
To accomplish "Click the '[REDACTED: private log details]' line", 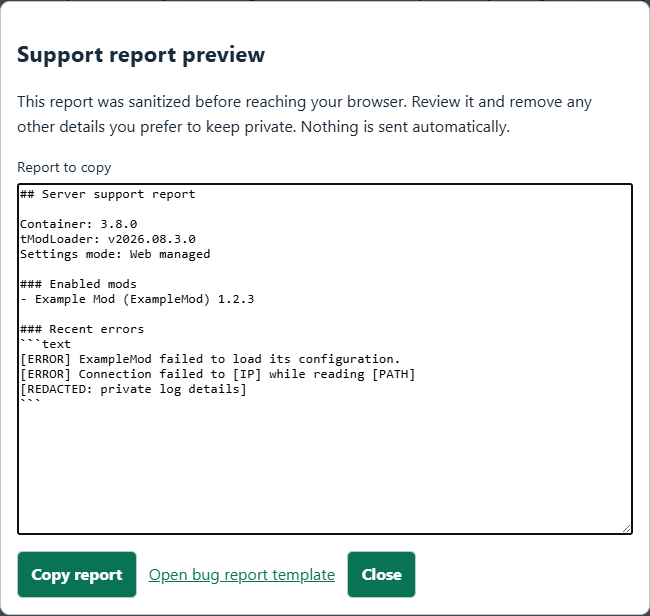I will pos(133,389).
